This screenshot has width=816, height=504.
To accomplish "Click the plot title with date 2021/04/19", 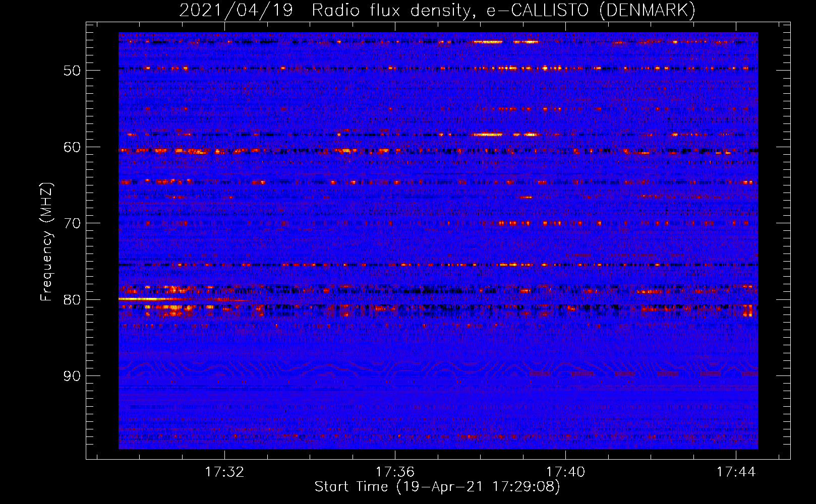I will [x=437, y=10].
